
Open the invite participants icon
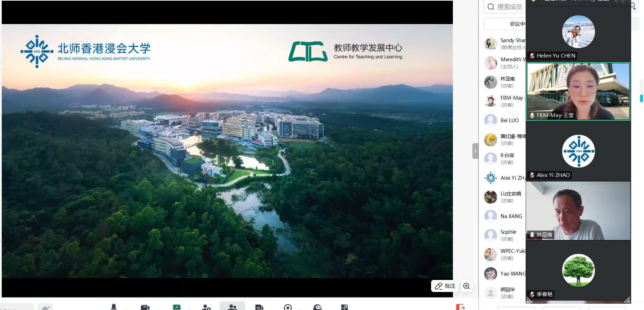coord(206,307)
